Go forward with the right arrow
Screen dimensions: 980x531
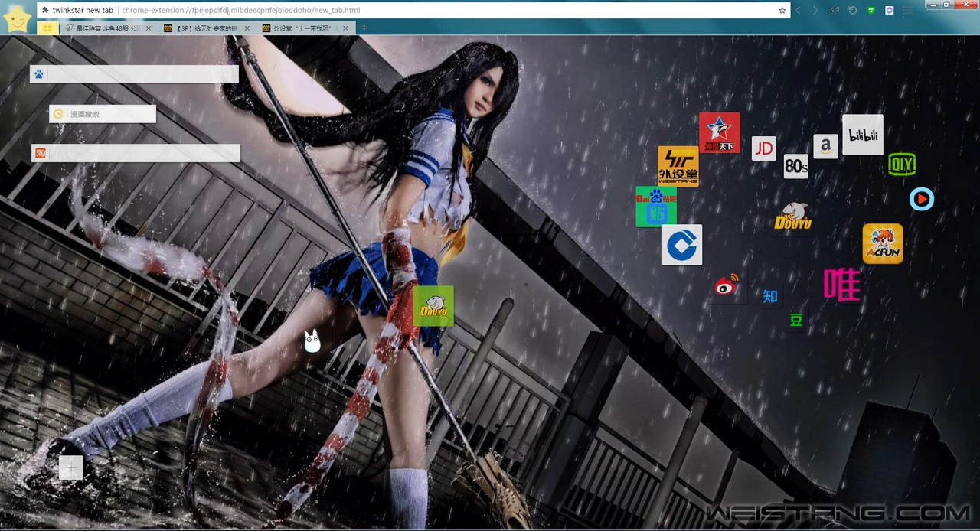click(x=815, y=10)
